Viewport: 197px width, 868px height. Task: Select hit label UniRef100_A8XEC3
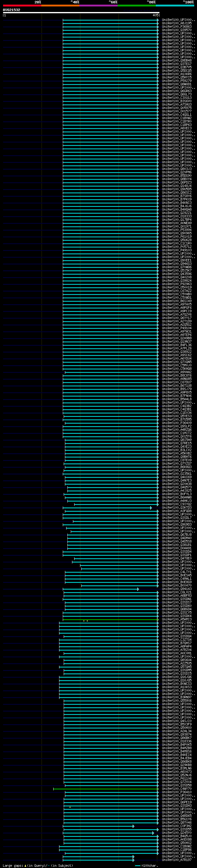[x=177, y=128]
